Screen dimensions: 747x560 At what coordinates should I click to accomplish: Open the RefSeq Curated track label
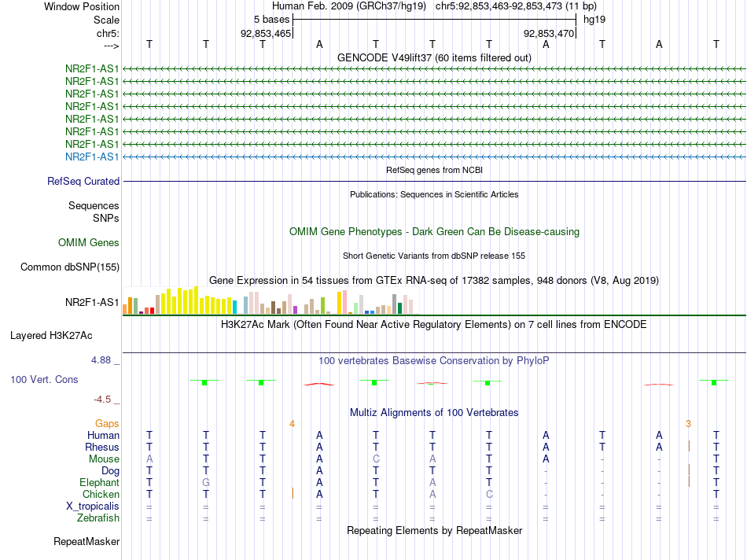(83, 181)
